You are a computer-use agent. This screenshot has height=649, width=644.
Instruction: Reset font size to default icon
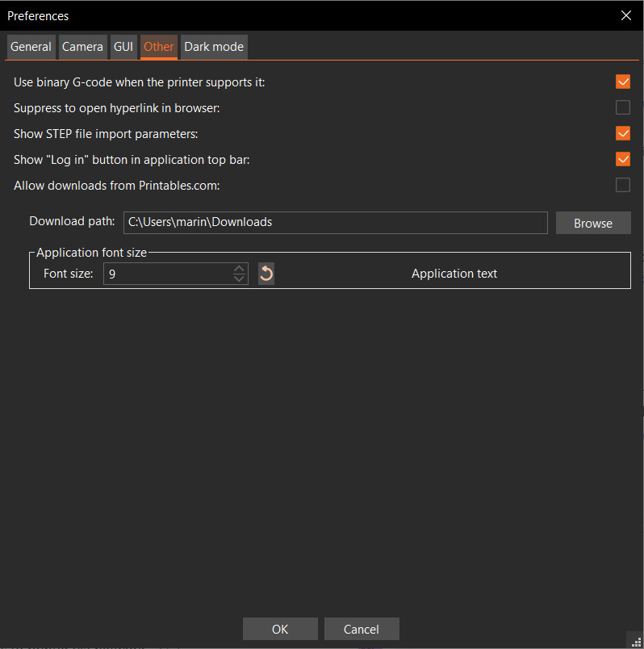(266, 274)
